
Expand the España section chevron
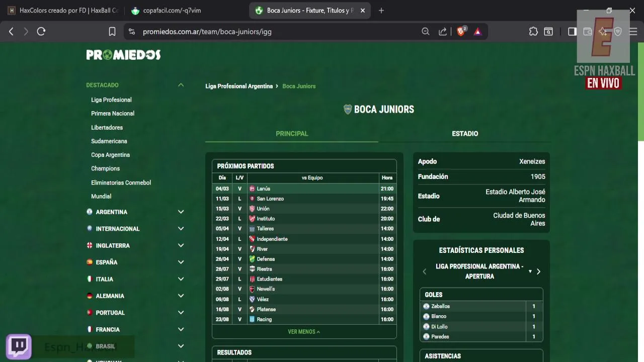(x=181, y=262)
